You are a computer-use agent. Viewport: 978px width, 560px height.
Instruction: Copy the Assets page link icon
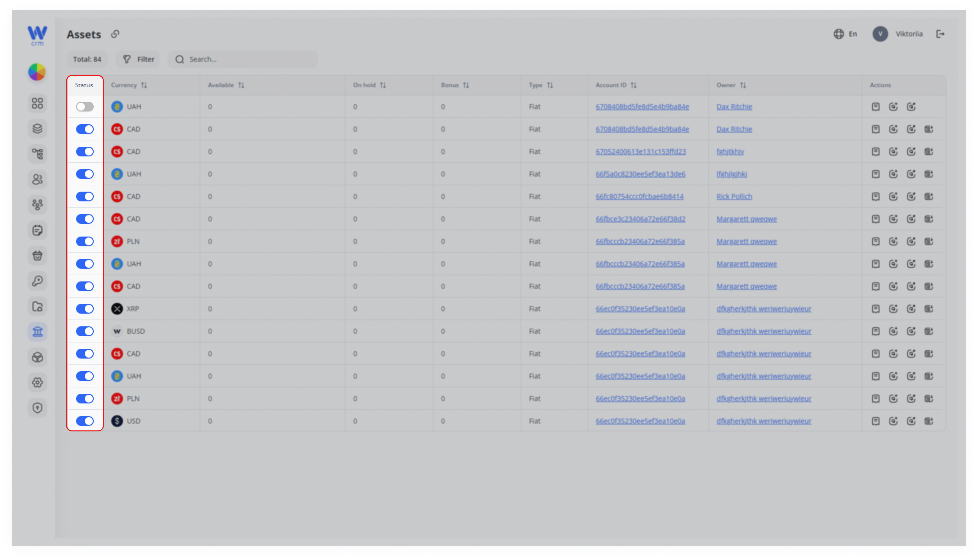pos(115,34)
